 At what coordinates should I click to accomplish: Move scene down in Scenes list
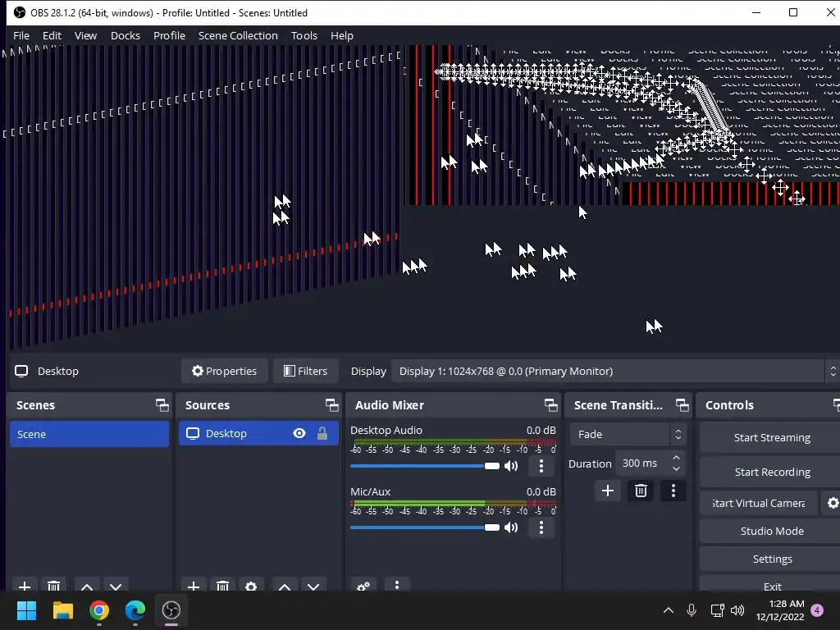pos(115,586)
